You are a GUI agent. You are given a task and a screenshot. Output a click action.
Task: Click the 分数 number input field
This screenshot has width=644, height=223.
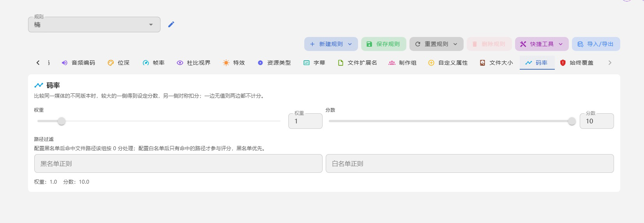coord(597,121)
